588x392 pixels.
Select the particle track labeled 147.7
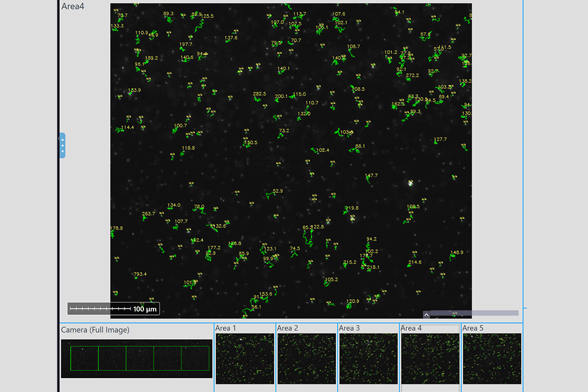click(x=371, y=176)
